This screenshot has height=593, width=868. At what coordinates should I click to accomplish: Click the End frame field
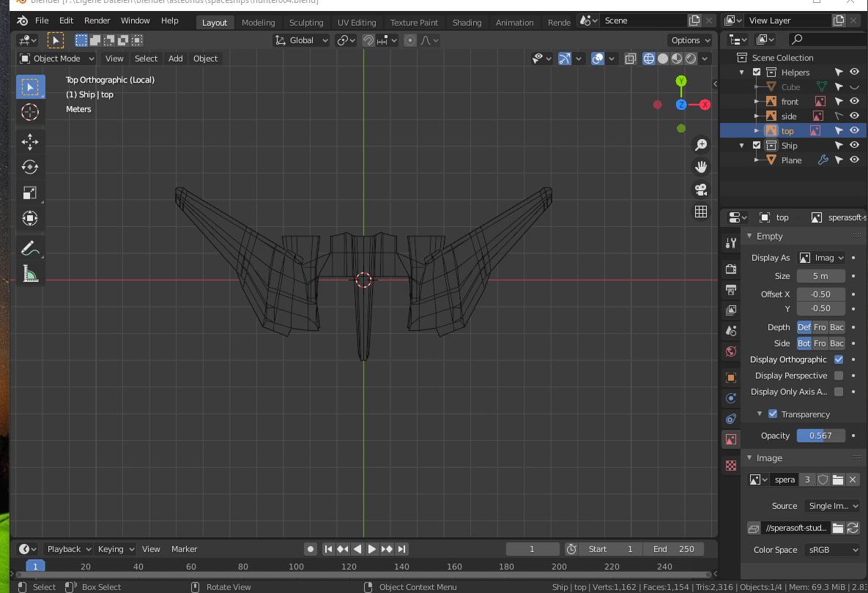coord(673,549)
